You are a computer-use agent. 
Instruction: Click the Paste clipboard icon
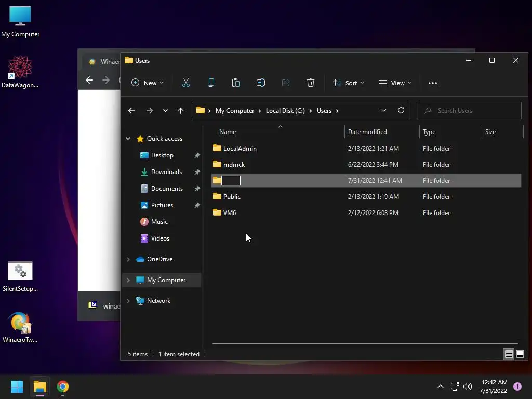tap(235, 83)
